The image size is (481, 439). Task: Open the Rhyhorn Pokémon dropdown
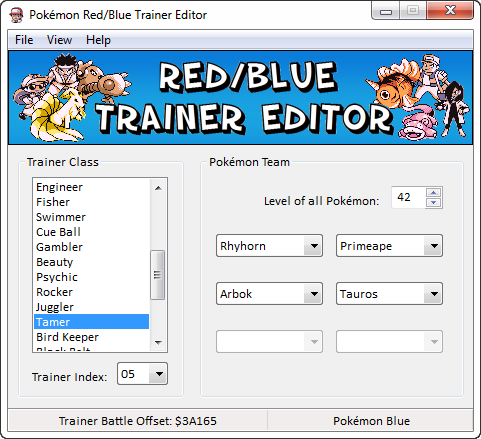click(x=269, y=246)
